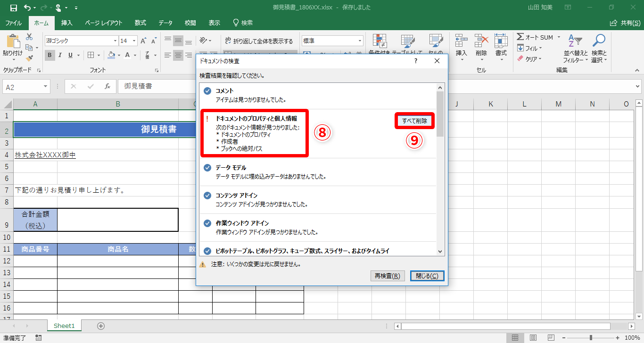
Task: Open the fill color dropdown arrow
Action: tap(119, 55)
